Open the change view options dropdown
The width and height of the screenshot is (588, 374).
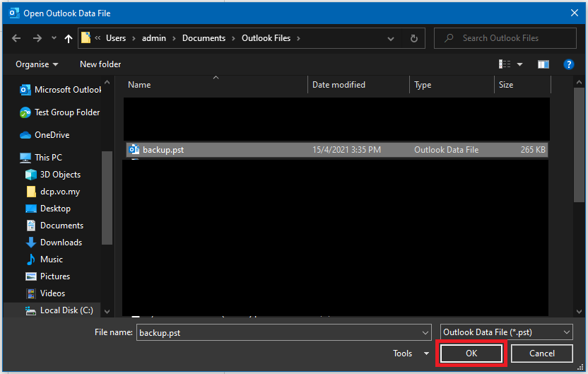[520, 64]
